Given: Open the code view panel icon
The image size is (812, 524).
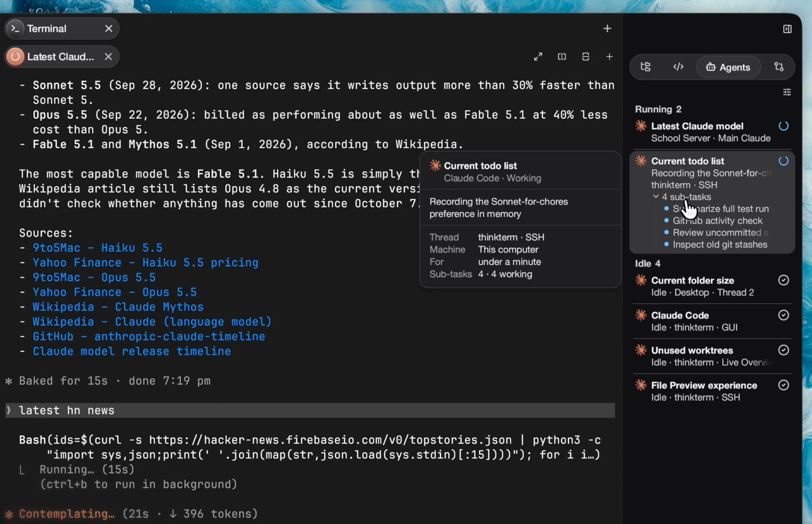Looking at the screenshot, I should (x=678, y=67).
